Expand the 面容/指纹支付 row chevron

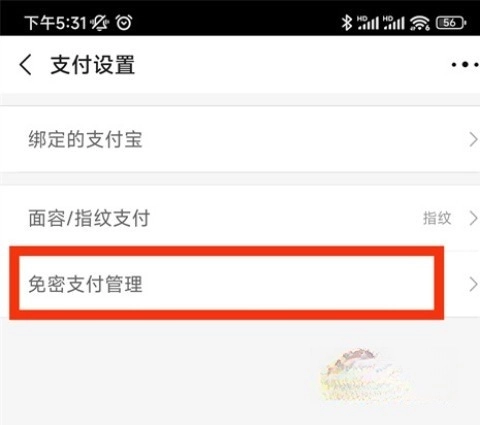473,219
